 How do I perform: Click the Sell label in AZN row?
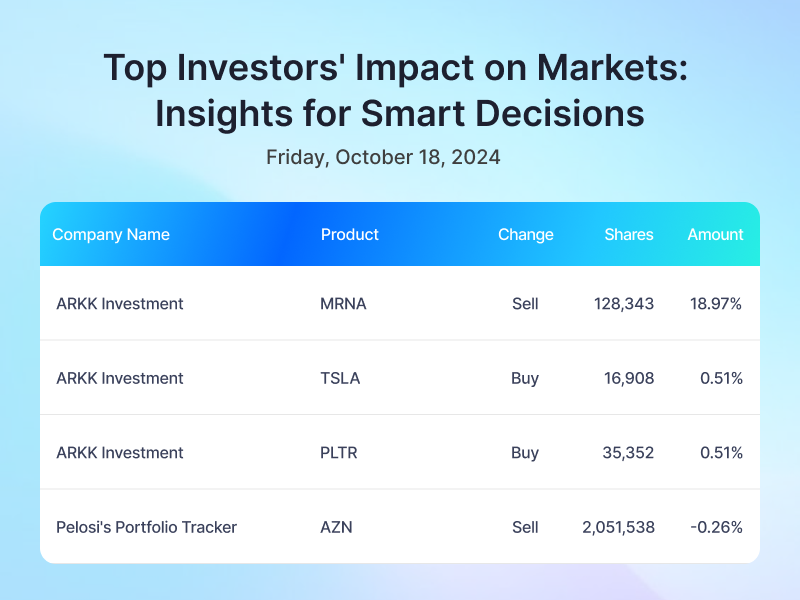click(x=525, y=527)
